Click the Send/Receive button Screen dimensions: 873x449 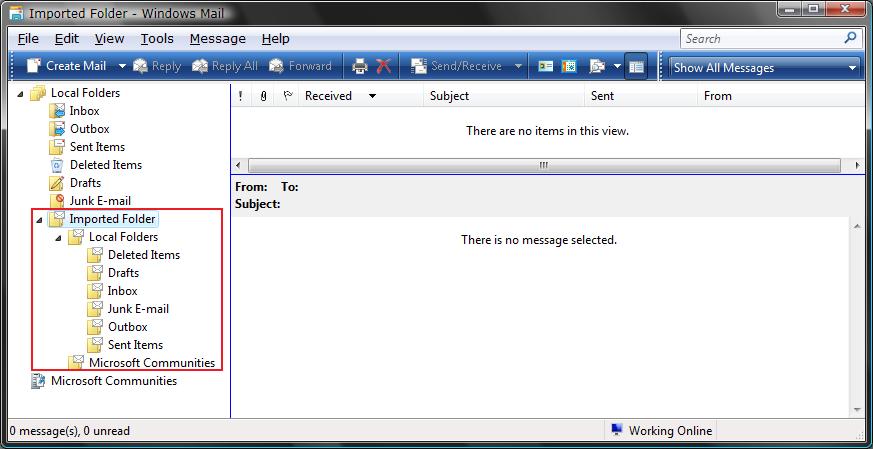tap(457, 66)
